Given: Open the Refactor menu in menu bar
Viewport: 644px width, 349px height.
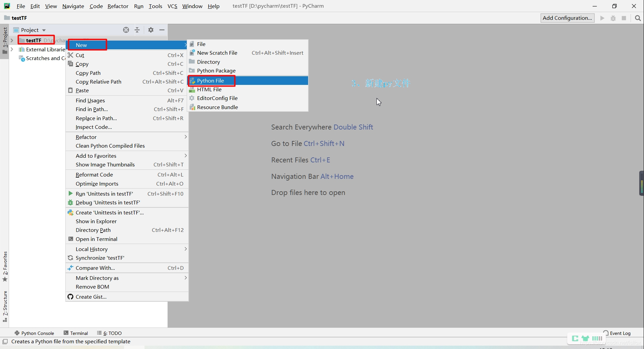Looking at the screenshot, I should coord(118,6).
